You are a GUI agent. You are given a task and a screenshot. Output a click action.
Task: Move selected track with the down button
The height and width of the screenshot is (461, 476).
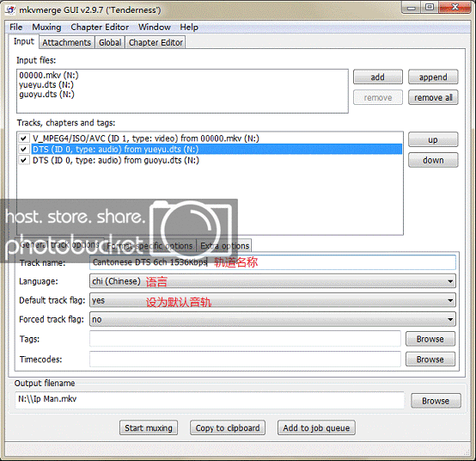point(433,160)
